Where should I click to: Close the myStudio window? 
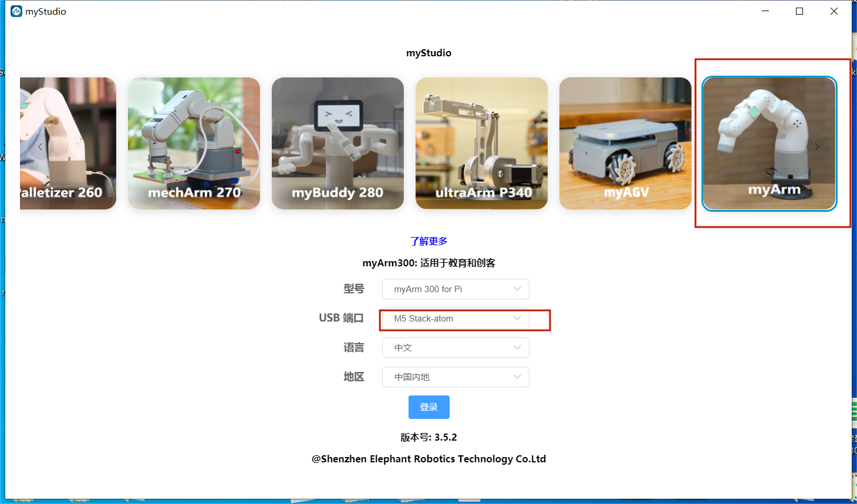(x=834, y=11)
